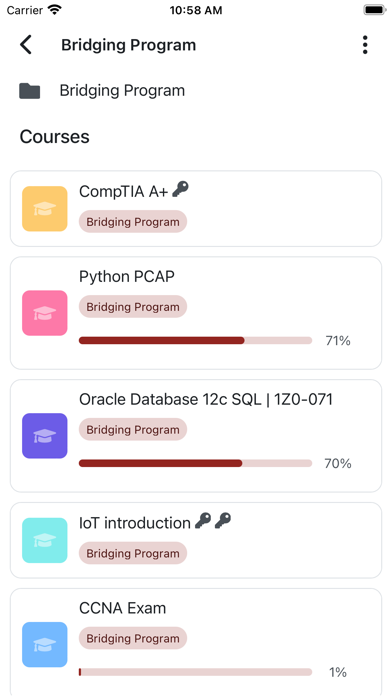Tap the yellow CompTIA A+ course icon
This screenshot has height=696, width=392.
(x=45, y=209)
